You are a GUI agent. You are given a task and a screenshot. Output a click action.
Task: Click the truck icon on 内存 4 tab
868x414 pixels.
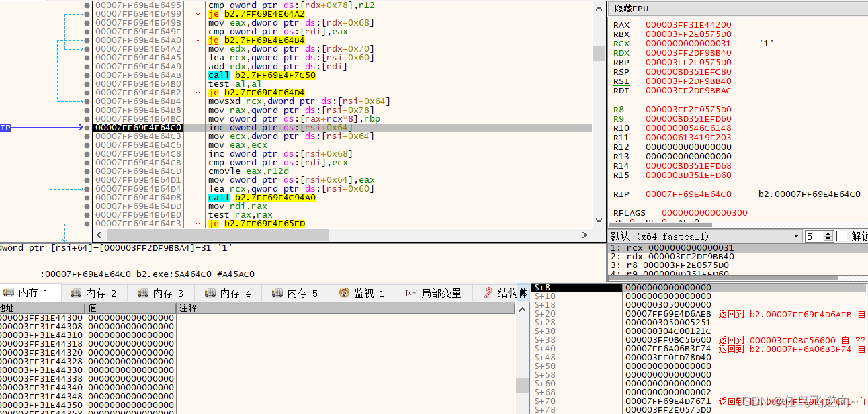[x=210, y=293]
